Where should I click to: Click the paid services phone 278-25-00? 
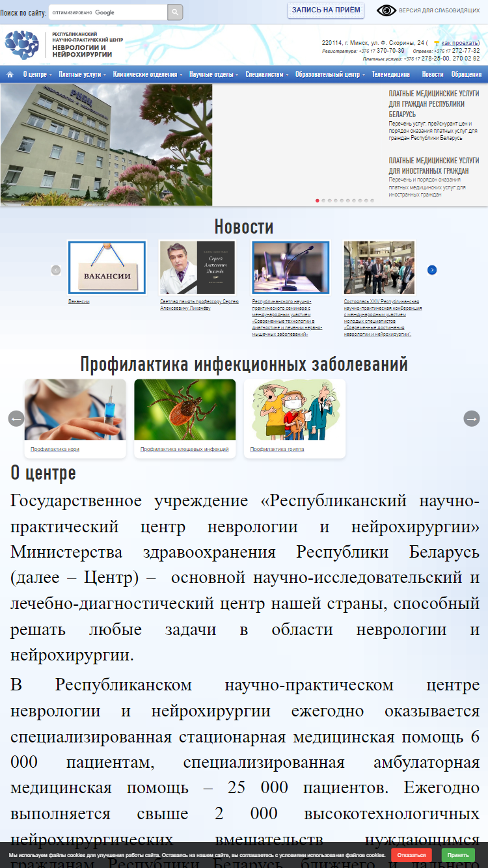point(435,59)
